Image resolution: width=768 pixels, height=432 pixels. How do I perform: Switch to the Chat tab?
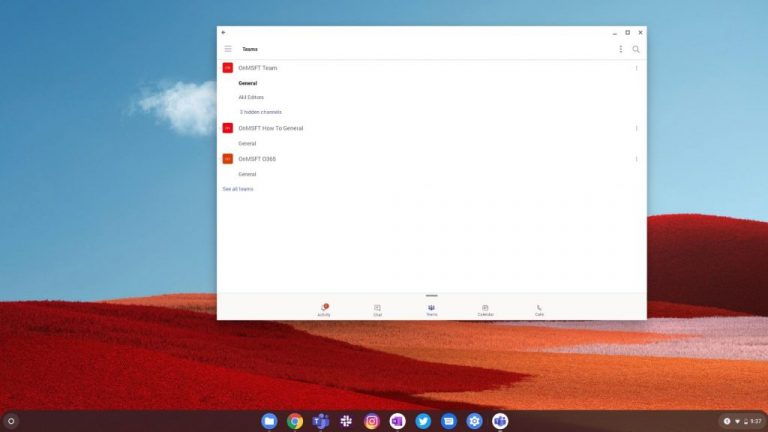point(378,310)
